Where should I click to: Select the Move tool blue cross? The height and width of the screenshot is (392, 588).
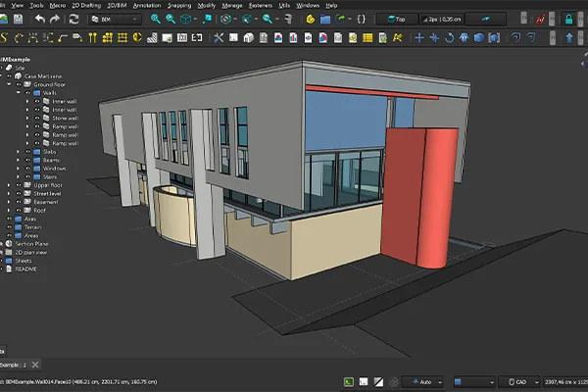(419, 37)
